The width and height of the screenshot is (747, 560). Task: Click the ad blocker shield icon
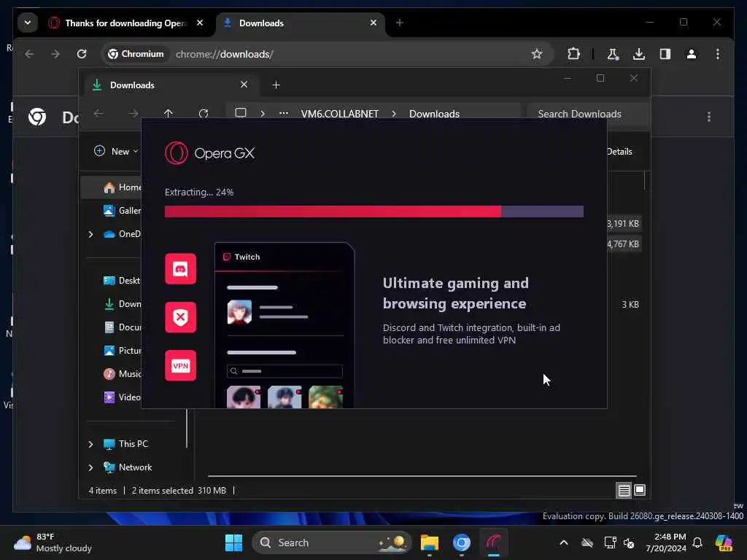click(181, 317)
